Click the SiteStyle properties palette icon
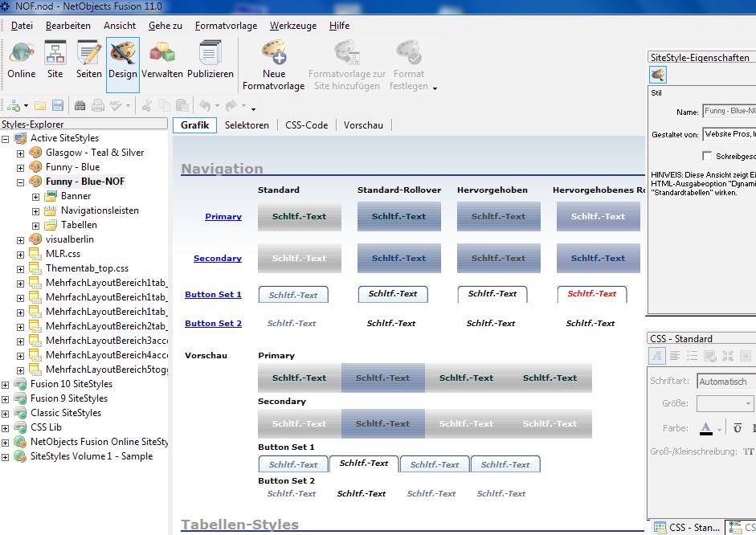The width and height of the screenshot is (756, 535). [x=658, y=75]
